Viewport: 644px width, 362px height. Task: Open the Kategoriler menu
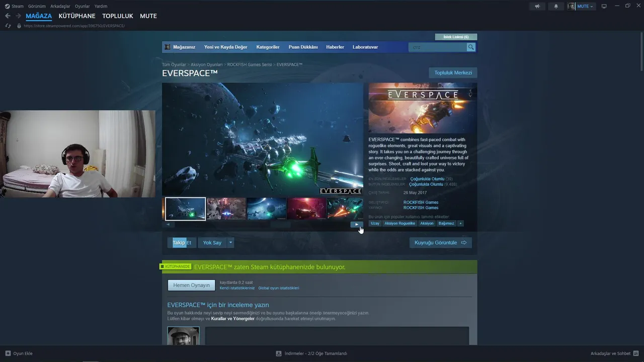(x=268, y=47)
